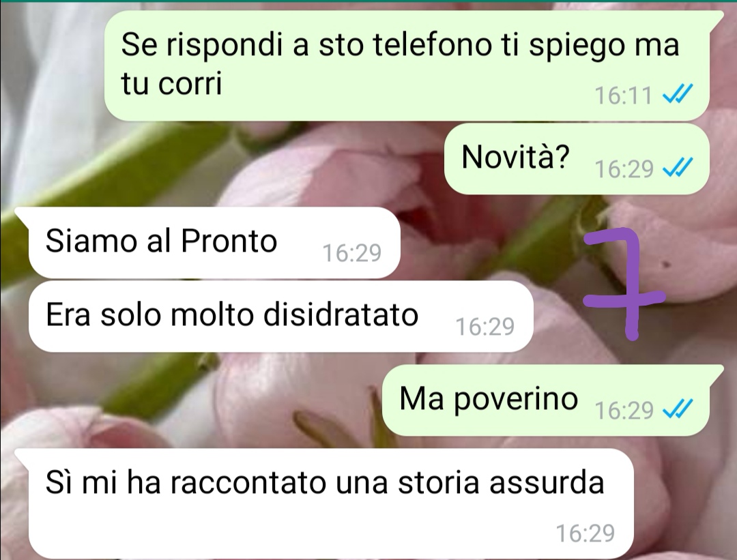Tap the 'Novità?' message bubble
The width and height of the screenshot is (737, 560).
pyautogui.click(x=577, y=159)
